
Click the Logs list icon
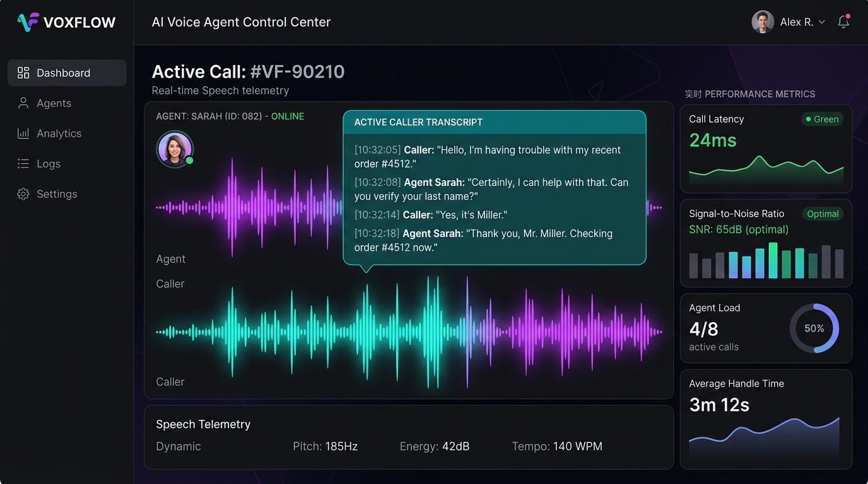tap(23, 163)
